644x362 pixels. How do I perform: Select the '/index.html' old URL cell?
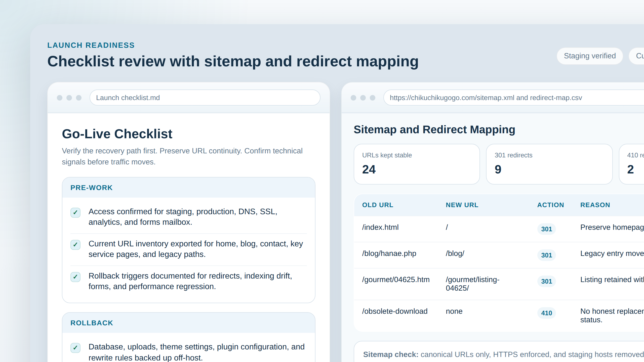[x=380, y=227]
